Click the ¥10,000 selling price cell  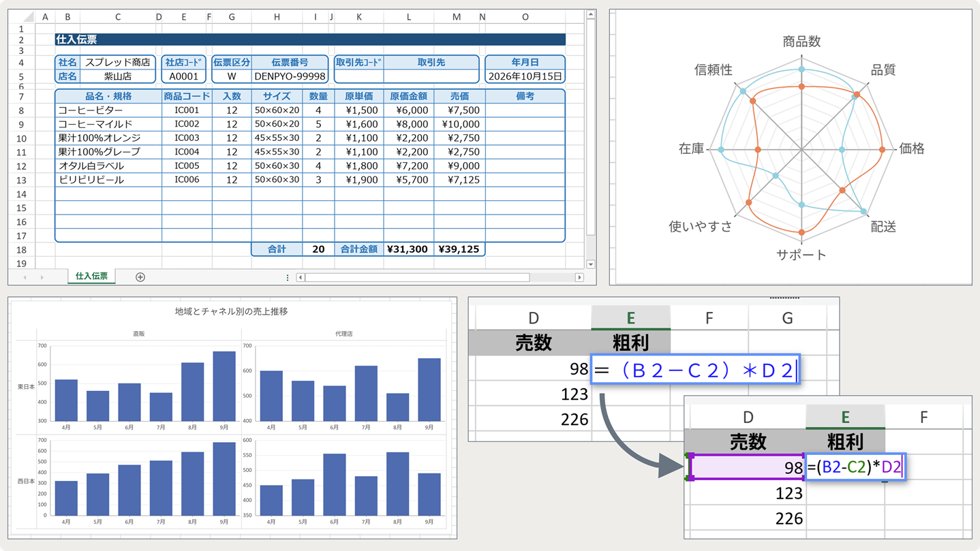(459, 124)
